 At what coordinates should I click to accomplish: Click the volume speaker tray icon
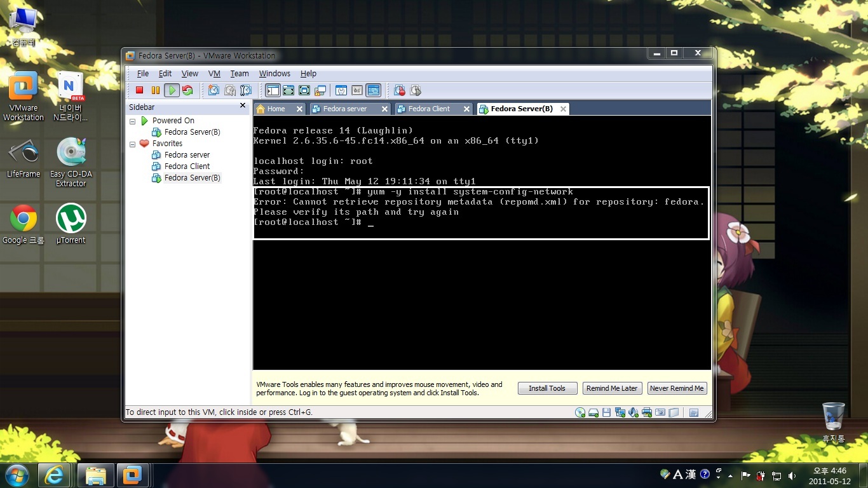click(792, 475)
